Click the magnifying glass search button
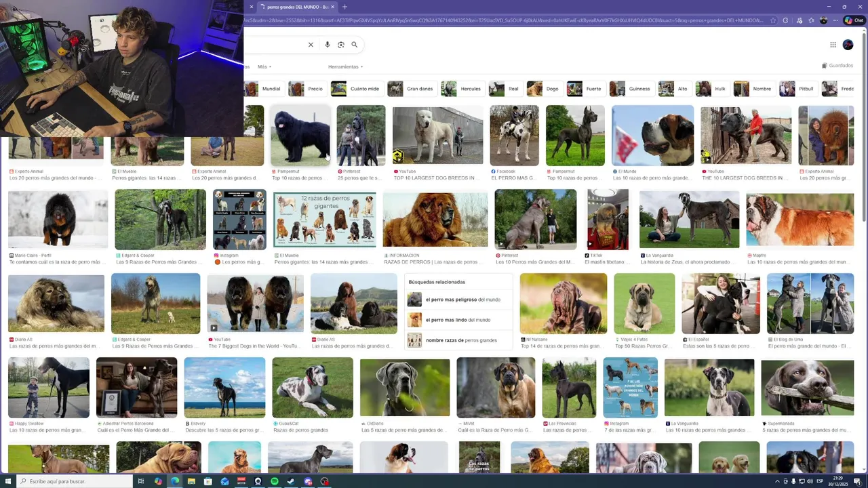868x488 pixels. 354,45
